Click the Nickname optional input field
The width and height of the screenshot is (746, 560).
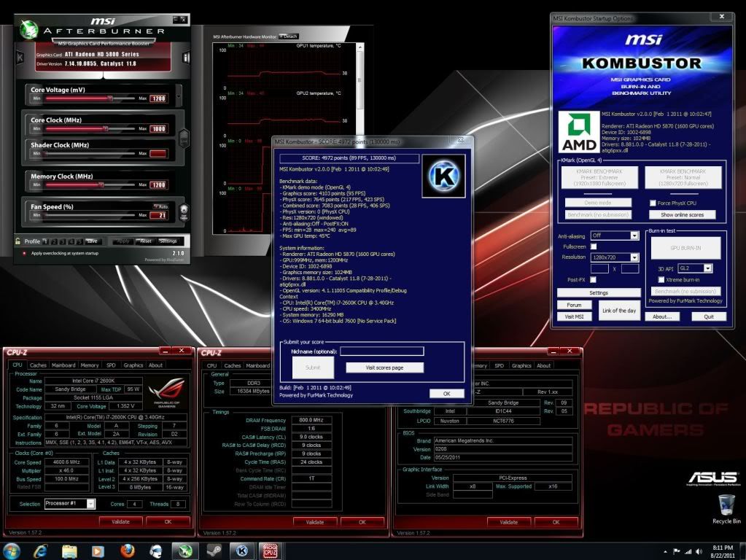click(381, 351)
